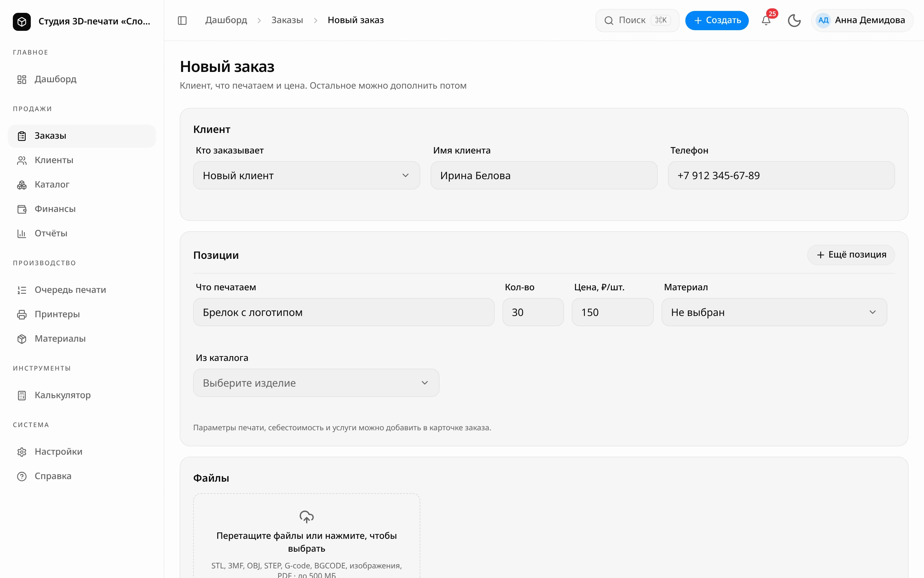
Task: Focus the Имя клиента field
Action: click(544, 175)
